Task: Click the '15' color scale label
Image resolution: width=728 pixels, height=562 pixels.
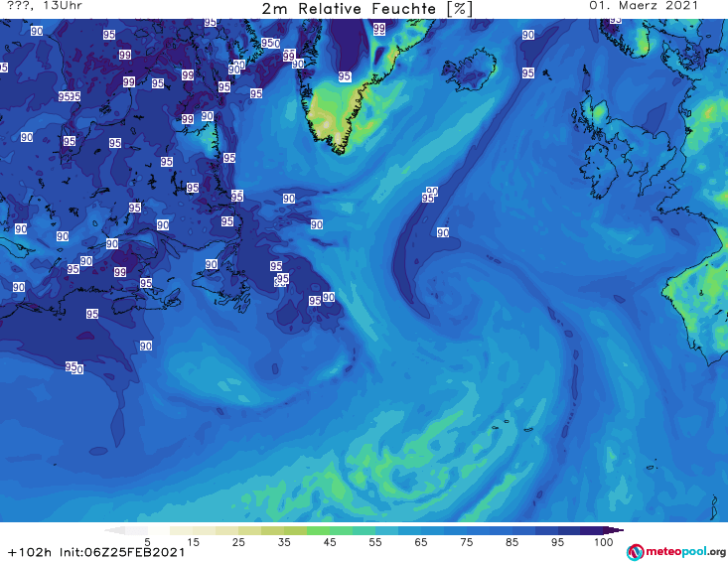Action: coord(193,542)
